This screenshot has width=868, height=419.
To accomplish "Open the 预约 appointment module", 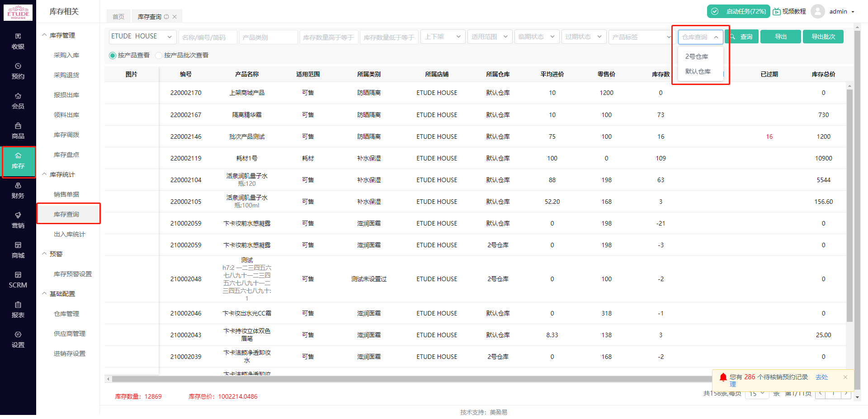I will coord(18,71).
